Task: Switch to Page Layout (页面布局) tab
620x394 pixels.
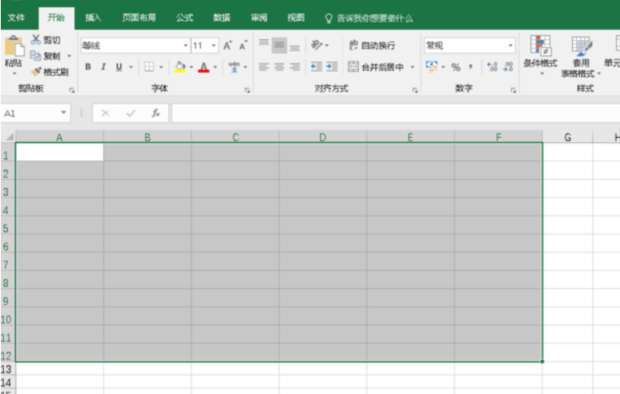Action: (139, 18)
